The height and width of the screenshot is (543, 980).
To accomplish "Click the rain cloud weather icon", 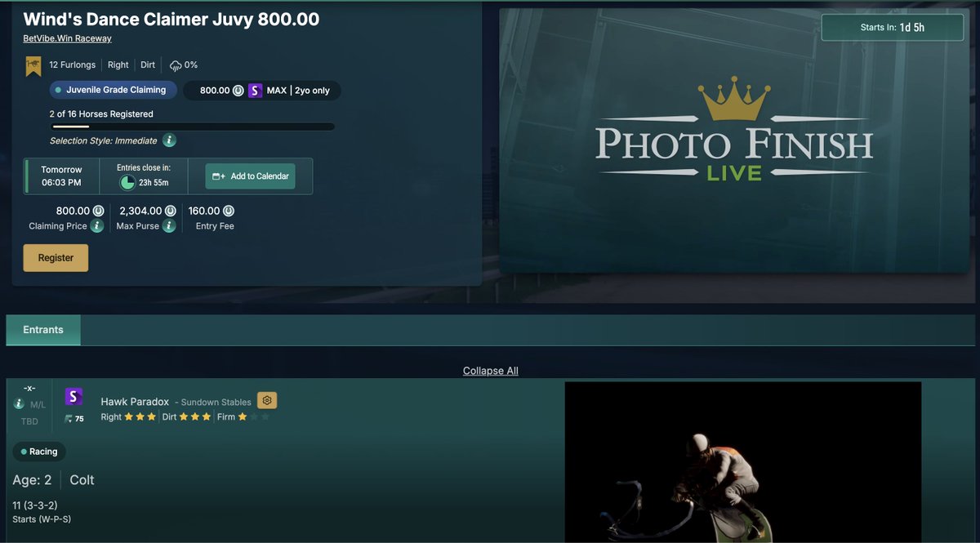I will (176, 65).
